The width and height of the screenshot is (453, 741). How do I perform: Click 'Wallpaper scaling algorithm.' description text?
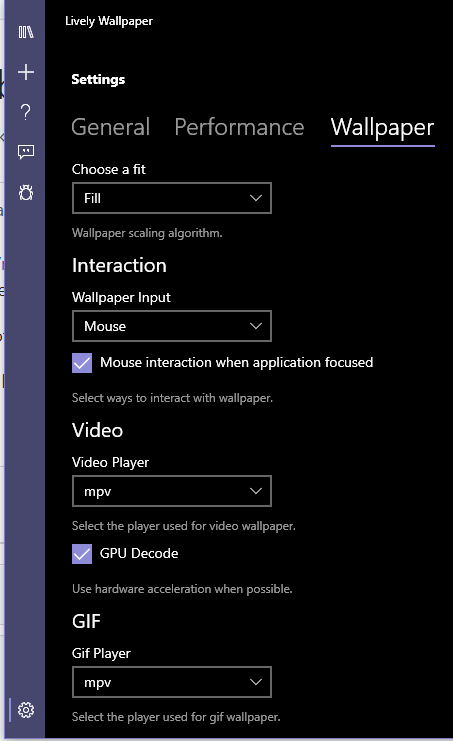click(147, 233)
